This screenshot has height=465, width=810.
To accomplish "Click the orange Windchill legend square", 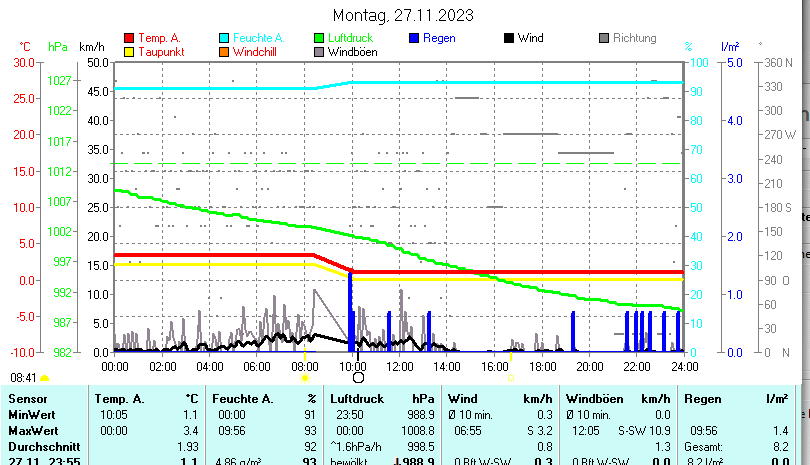I will (224, 51).
